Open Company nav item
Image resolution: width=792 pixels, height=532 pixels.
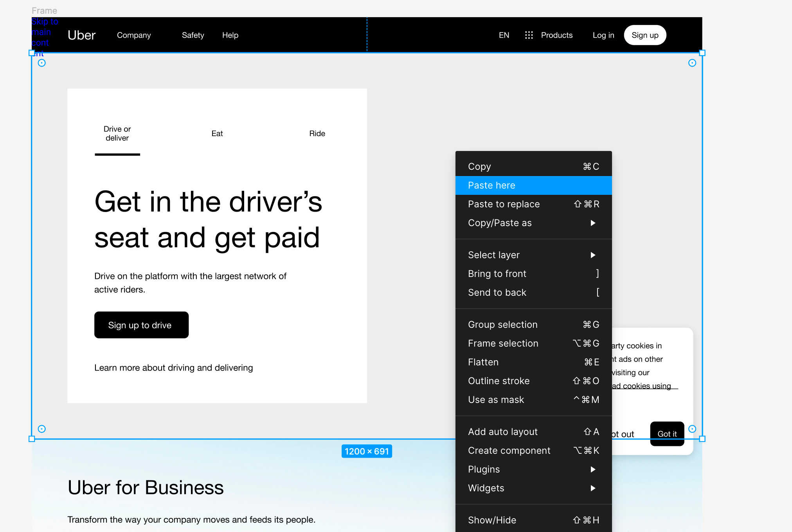tap(134, 35)
